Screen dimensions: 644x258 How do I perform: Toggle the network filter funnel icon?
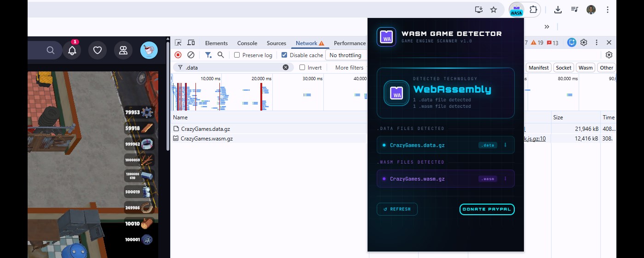click(208, 55)
